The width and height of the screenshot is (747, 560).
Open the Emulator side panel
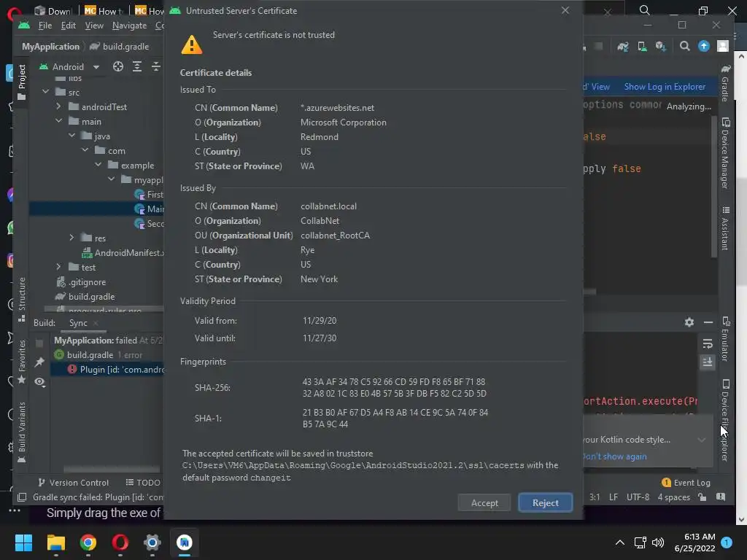[725, 338]
